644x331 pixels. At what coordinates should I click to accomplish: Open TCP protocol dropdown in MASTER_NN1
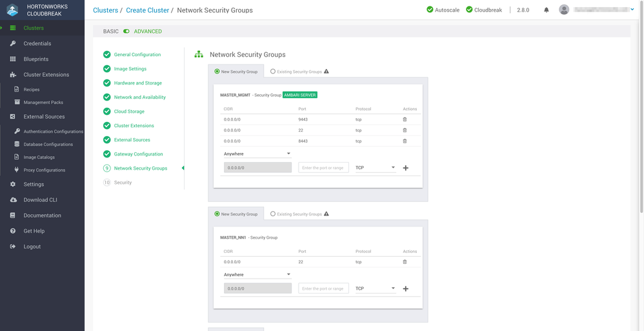coord(376,288)
